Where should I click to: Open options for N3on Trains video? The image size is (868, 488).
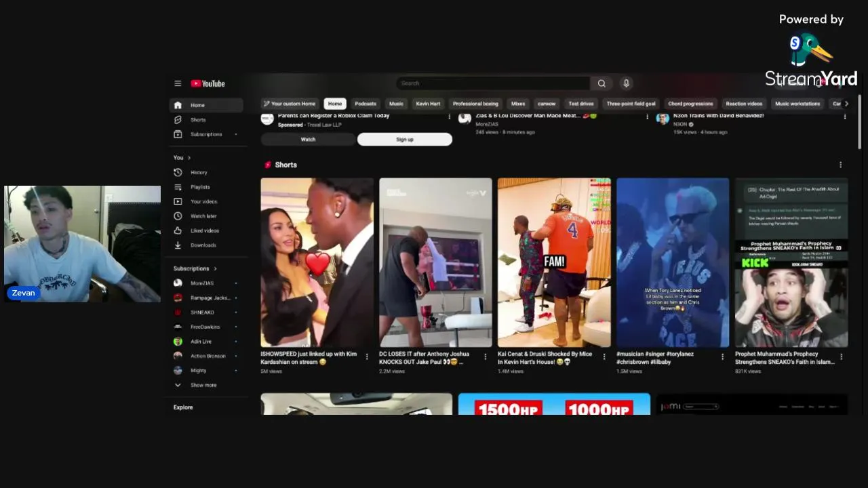tap(844, 117)
